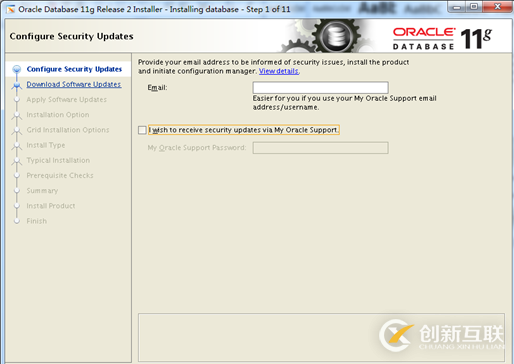Click the Typical Installation step
Screen dimensions: 514x364
point(58,160)
